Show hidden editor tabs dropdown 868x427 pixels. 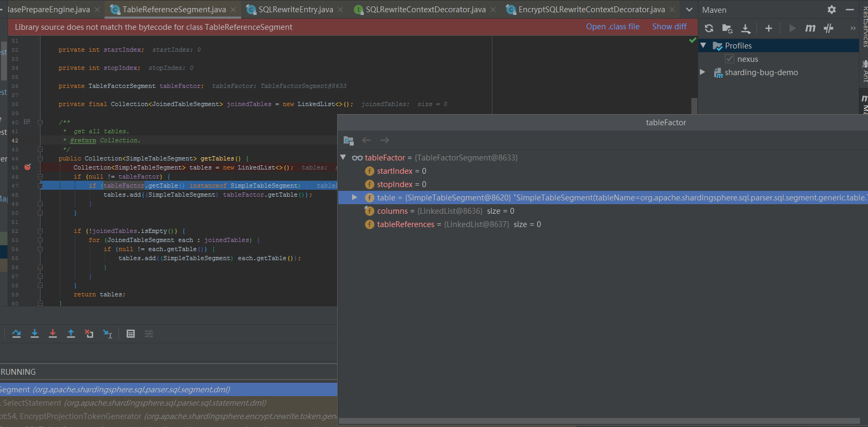(689, 10)
